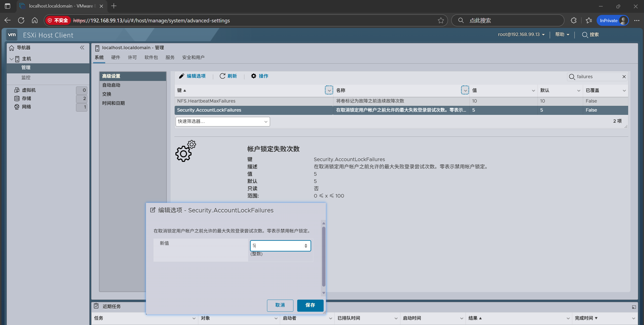
Task: Click the 虚拟机 icon in navigator
Action: (17, 90)
